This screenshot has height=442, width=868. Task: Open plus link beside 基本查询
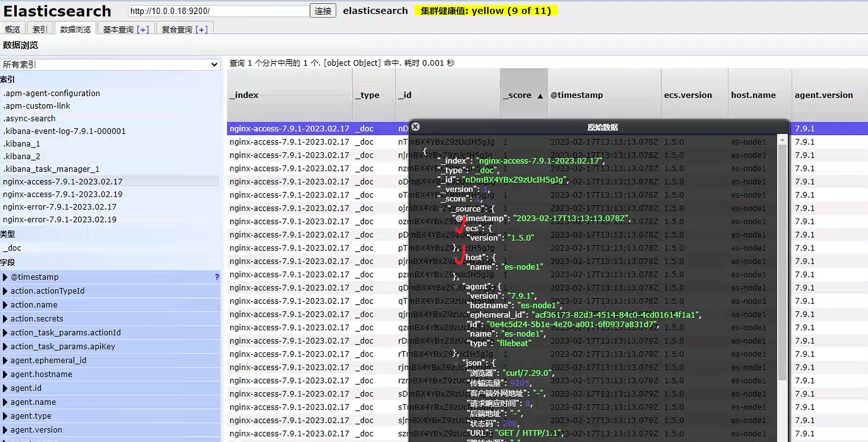click(143, 30)
